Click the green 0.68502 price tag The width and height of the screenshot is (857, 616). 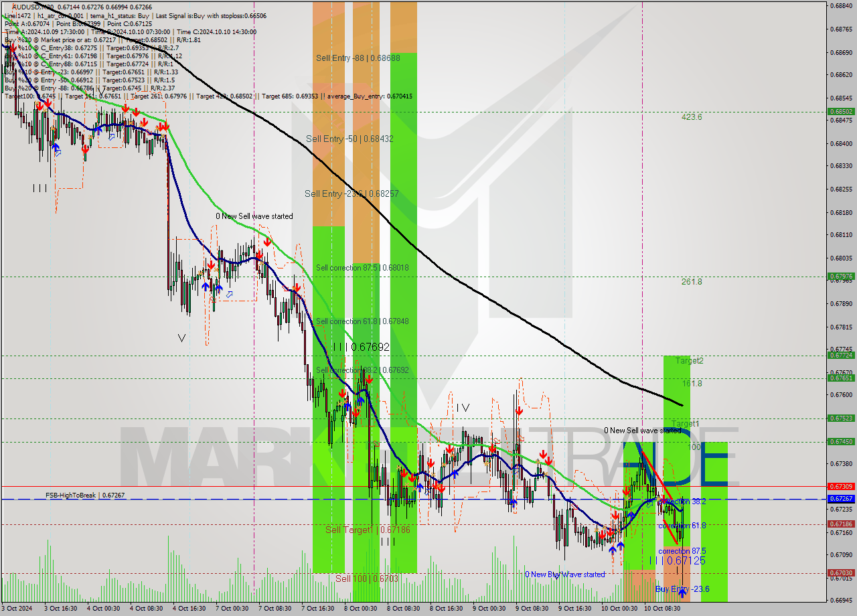841,112
